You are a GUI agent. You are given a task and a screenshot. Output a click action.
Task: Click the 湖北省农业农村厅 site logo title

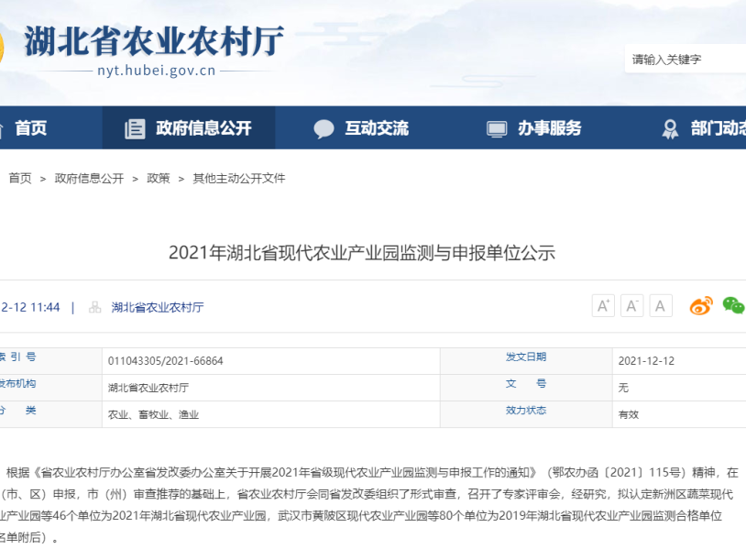[x=153, y=41]
